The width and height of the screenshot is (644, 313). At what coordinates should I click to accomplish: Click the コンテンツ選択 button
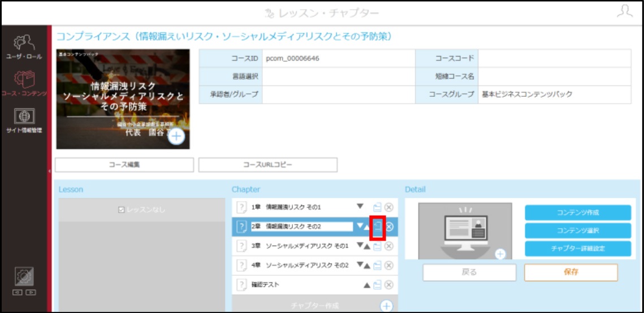coord(578,231)
